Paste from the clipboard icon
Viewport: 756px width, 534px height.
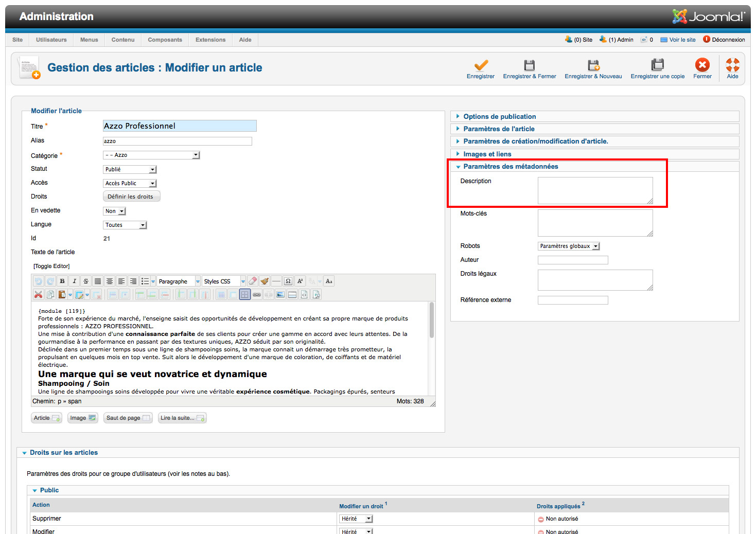click(x=62, y=295)
